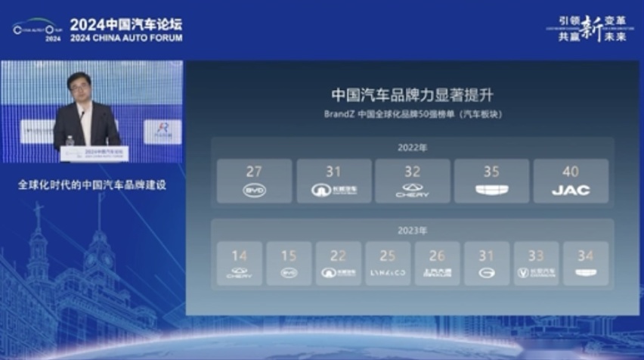Click rank number 15 in the 2023 row
Image resolution: width=644 pixels, height=360 pixels.
point(288,256)
